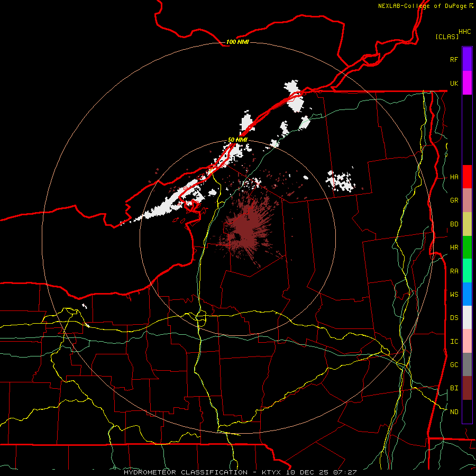Click the HA legend label
Screen dimensions: 476x476
(454, 177)
